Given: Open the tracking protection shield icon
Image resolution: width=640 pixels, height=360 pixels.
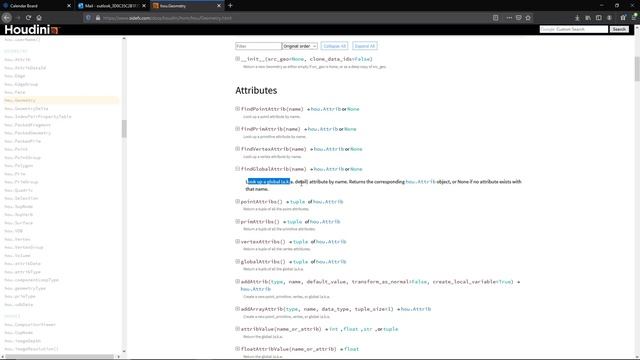Looking at the screenshot, I should [x=89, y=18].
